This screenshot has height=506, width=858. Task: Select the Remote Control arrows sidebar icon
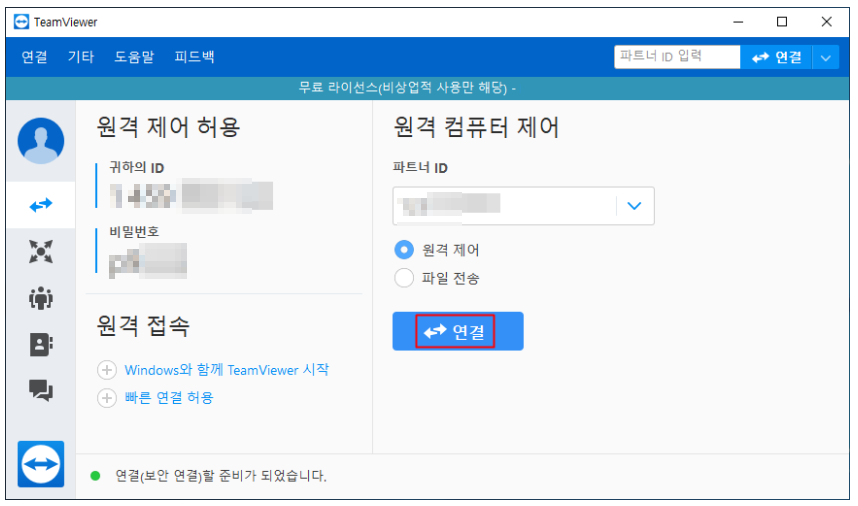click(41, 205)
